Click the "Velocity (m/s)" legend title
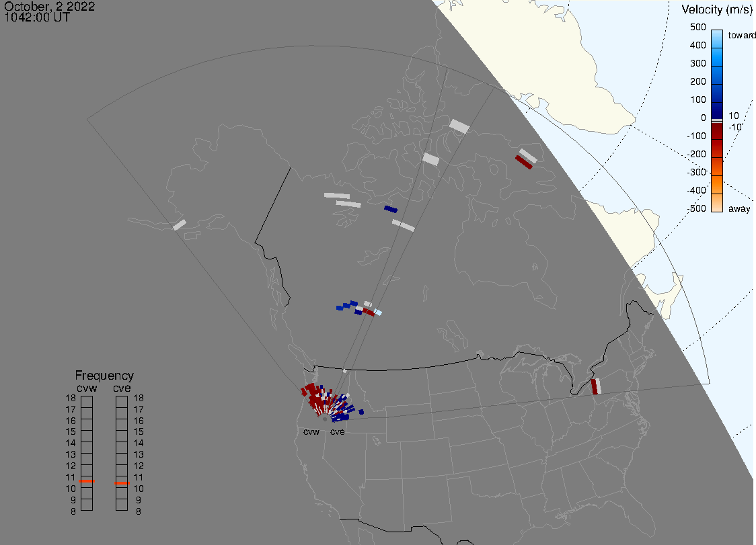756x545 pixels. pos(717,9)
